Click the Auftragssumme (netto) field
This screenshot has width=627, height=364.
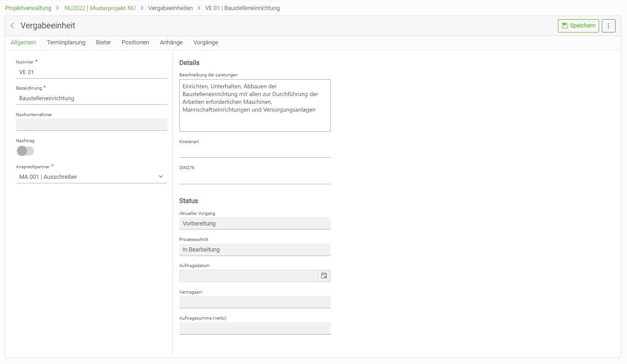(x=255, y=328)
